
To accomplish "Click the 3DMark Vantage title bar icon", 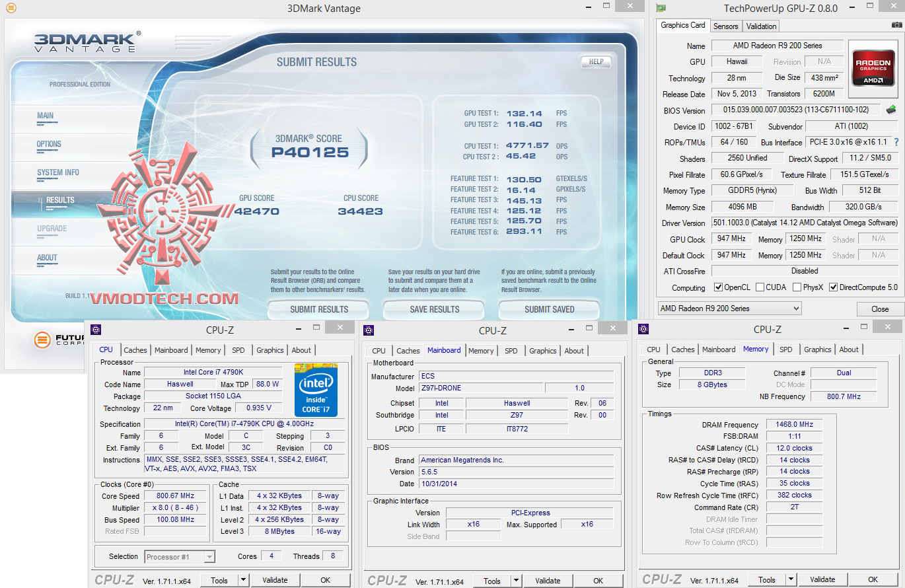I will click(x=11, y=9).
